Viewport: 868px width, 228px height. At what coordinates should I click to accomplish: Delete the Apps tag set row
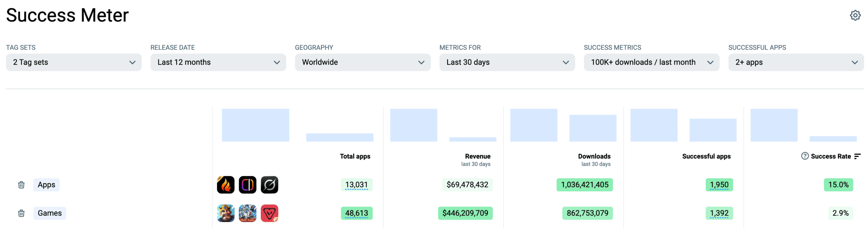point(21,185)
